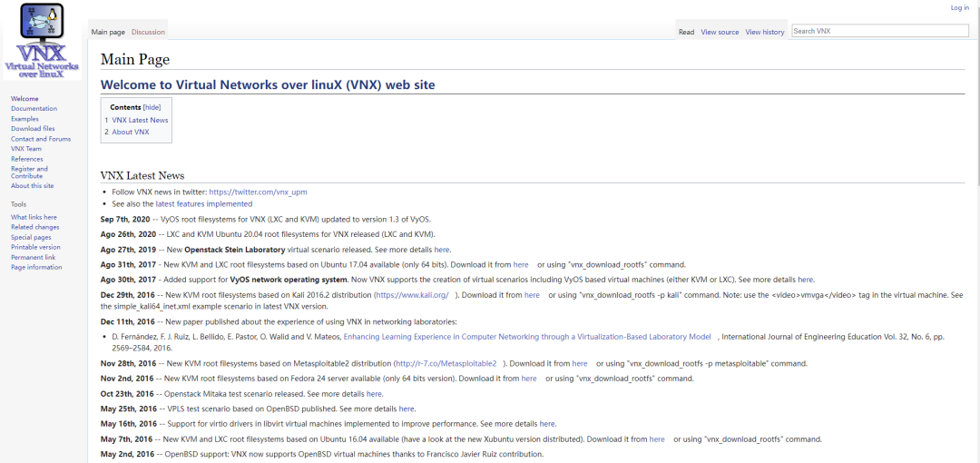The height and width of the screenshot is (463, 980).
Task: Click 'here' download link in Kali entry
Action: click(x=532, y=295)
